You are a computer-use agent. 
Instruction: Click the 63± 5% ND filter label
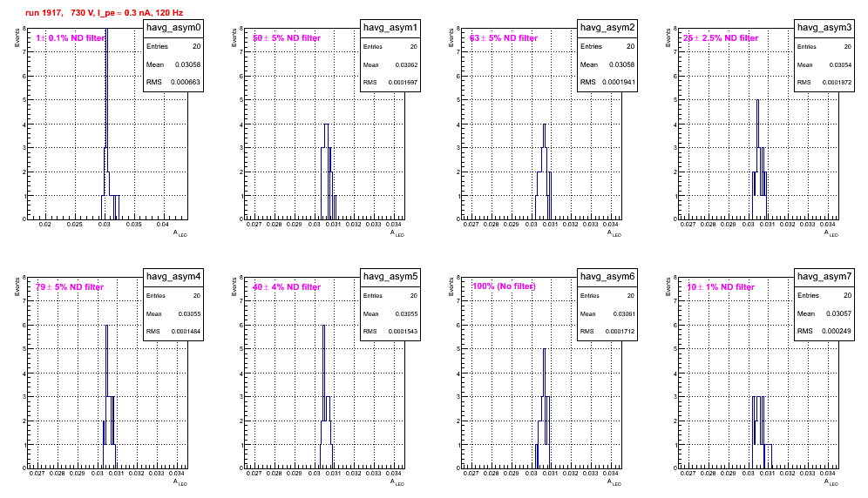[504, 38]
